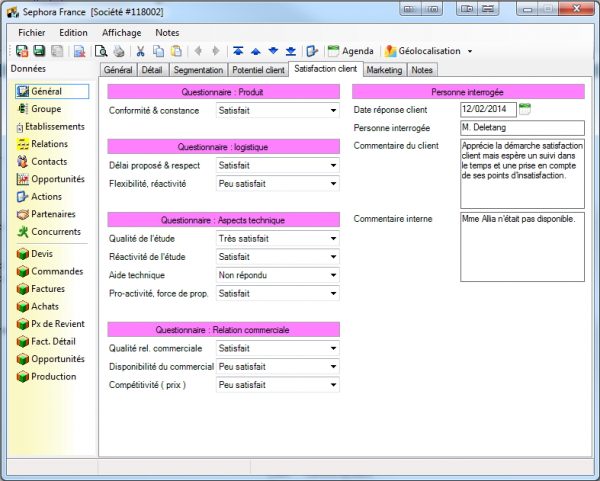Open the Compétitivité ( prix ) dropdown

coord(278,385)
